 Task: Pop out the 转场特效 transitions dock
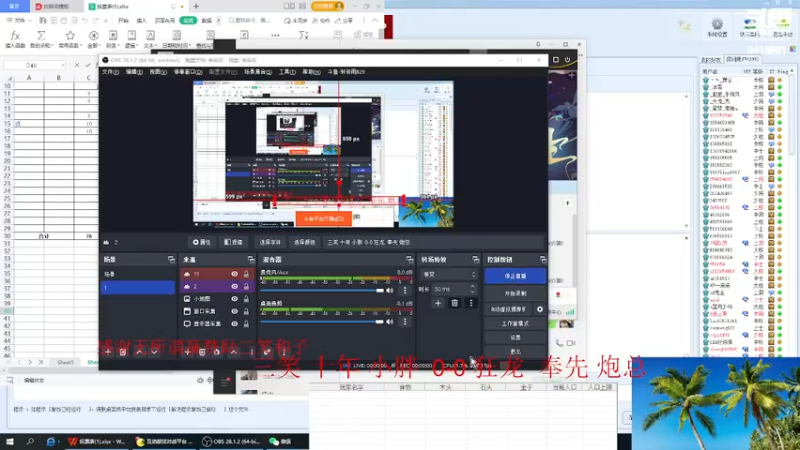click(x=476, y=260)
